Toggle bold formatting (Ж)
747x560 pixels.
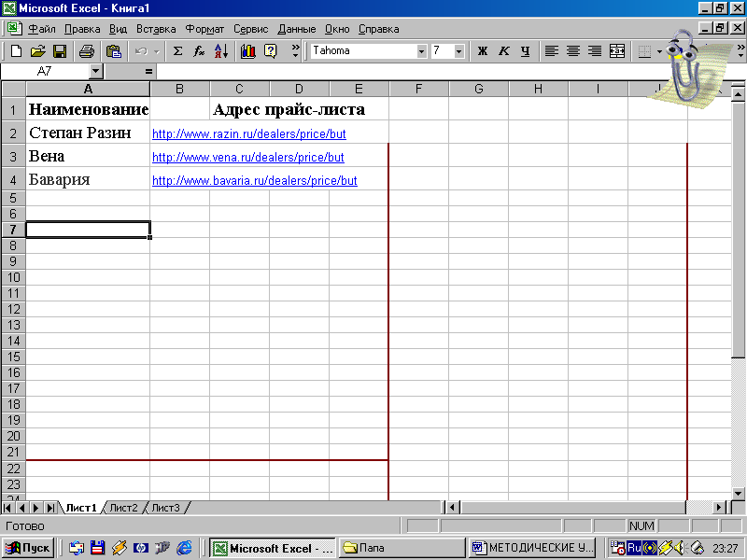point(482,51)
